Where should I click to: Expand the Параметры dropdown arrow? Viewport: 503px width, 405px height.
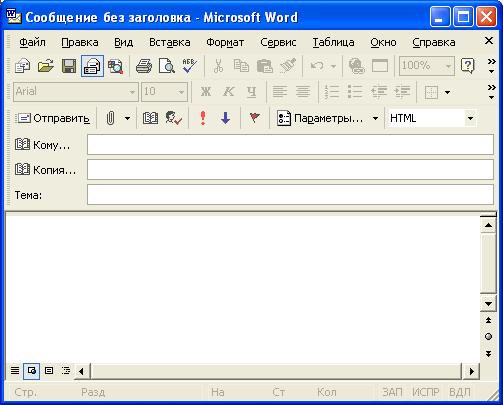375,118
